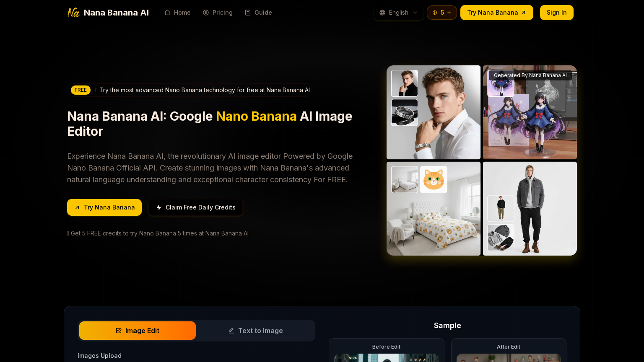
Task: Click the pencil icon on Text to Image
Action: 231,331
